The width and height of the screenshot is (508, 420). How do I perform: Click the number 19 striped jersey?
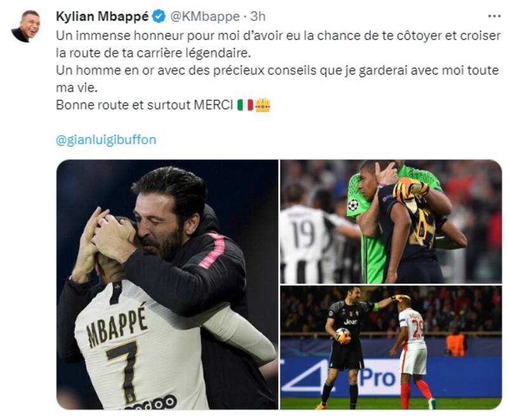[305, 243]
